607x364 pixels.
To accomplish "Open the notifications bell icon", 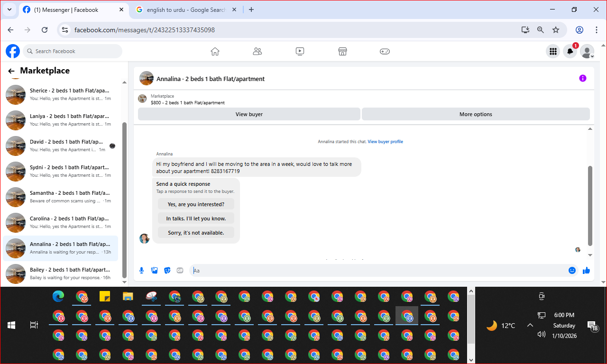I will click(570, 51).
